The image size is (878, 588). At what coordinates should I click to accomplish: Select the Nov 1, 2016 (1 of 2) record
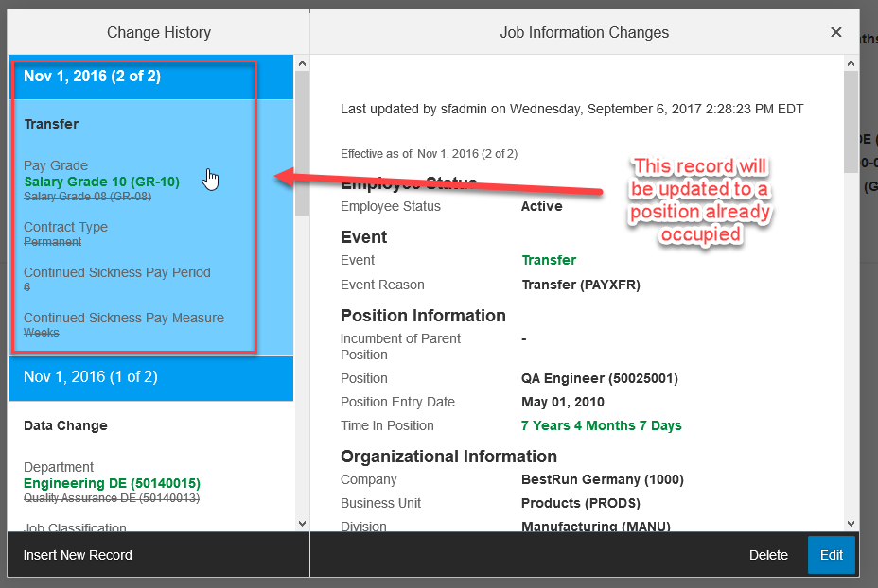point(150,377)
